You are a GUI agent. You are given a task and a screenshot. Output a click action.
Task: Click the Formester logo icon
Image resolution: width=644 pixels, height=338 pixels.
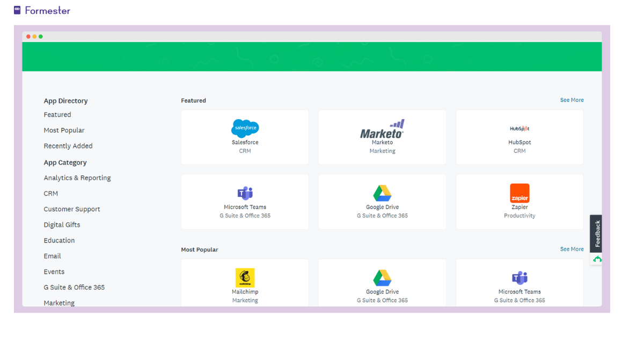point(17,10)
